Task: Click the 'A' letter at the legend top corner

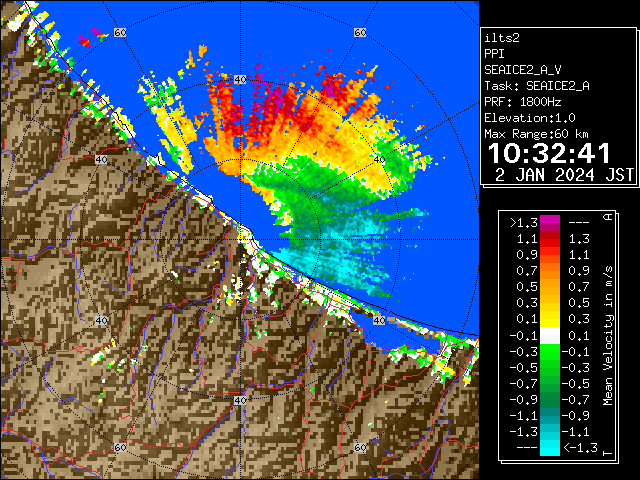Action: 608,217
